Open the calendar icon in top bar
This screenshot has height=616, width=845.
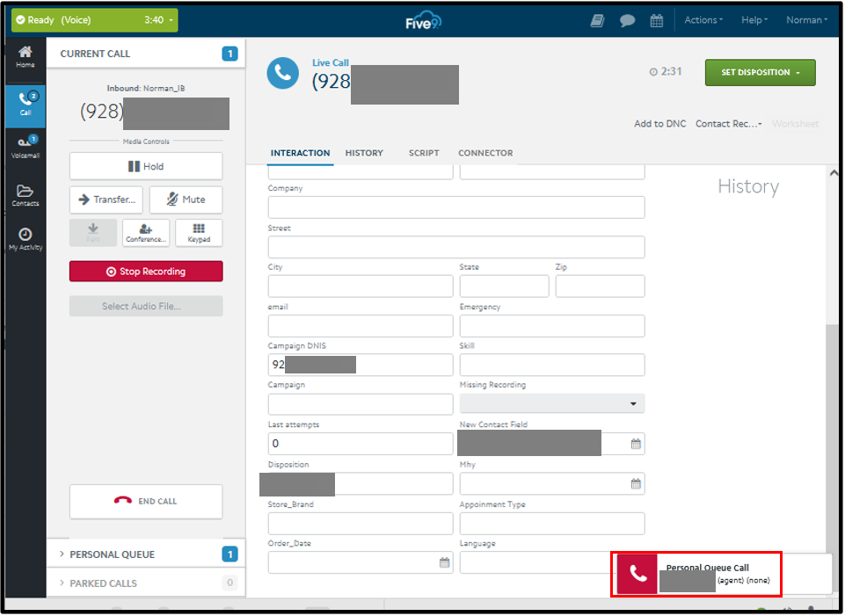656,20
